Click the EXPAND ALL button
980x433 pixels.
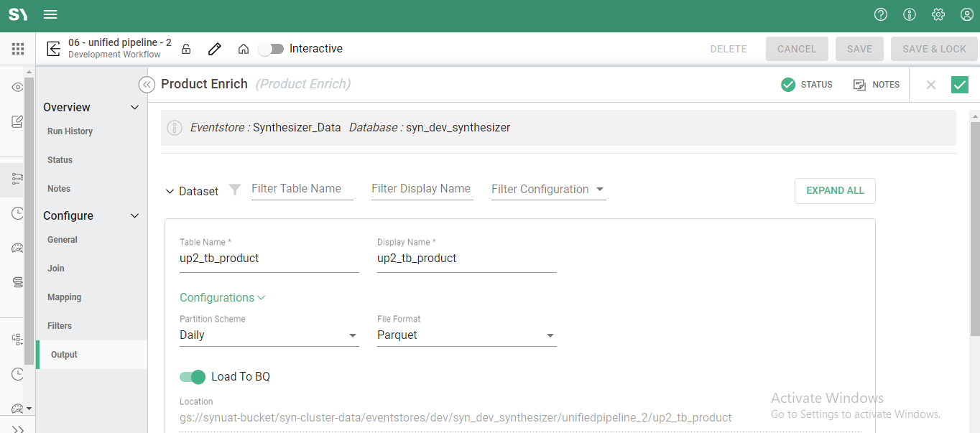835,191
